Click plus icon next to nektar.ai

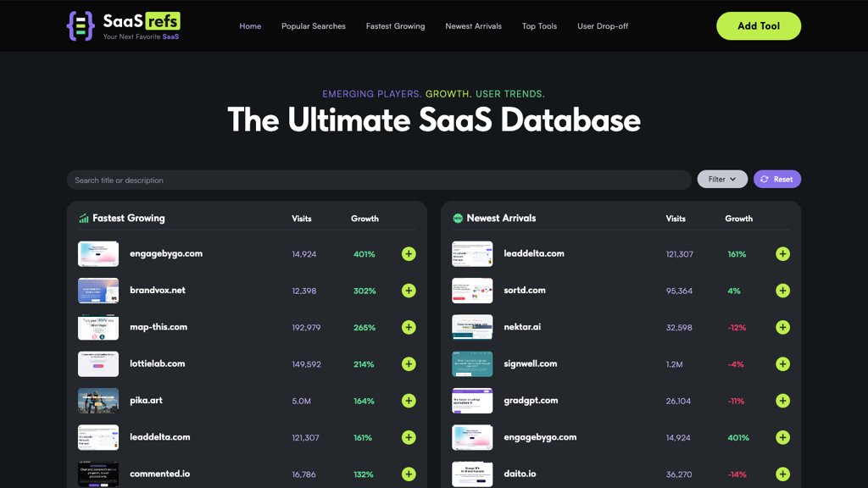click(782, 327)
